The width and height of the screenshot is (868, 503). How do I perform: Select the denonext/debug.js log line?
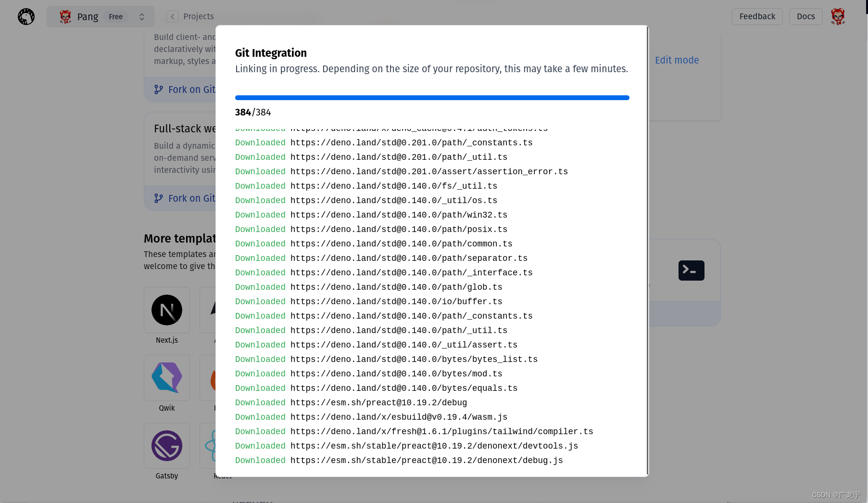[399, 460]
